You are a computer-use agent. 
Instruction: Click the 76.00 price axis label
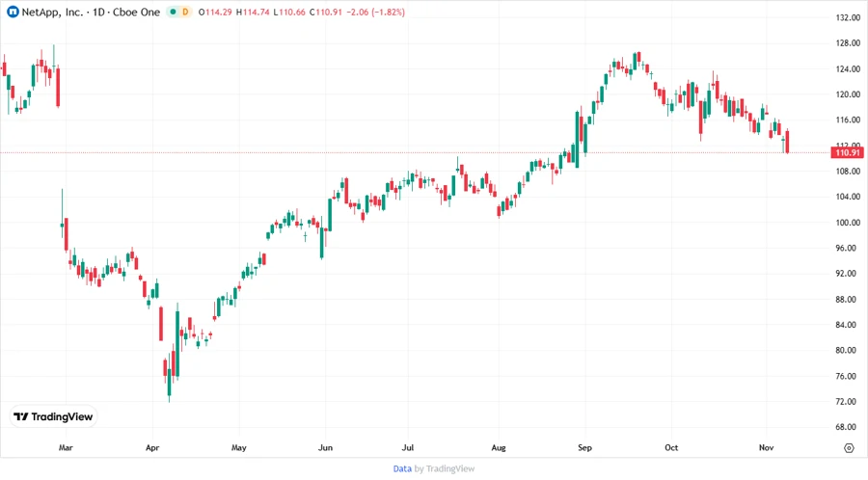pos(848,376)
